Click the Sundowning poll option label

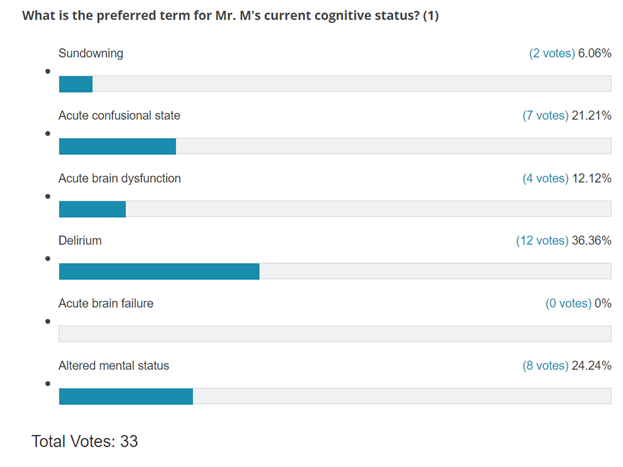point(91,53)
